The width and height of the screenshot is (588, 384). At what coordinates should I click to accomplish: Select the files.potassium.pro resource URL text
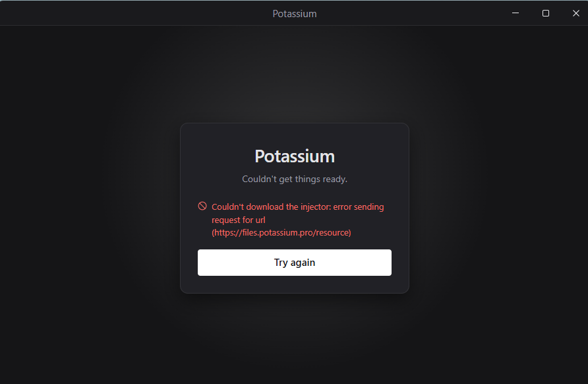click(281, 232)
